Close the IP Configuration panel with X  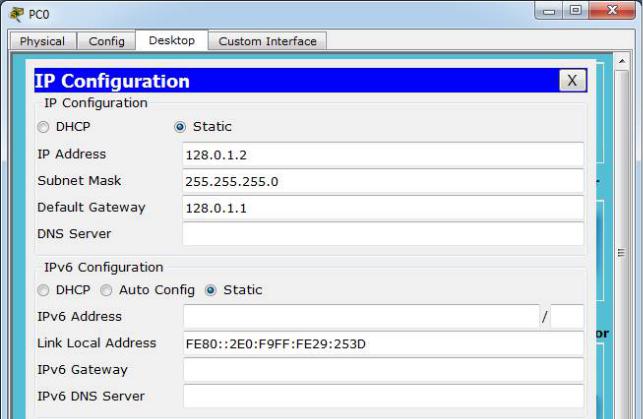tap(572, 81)
